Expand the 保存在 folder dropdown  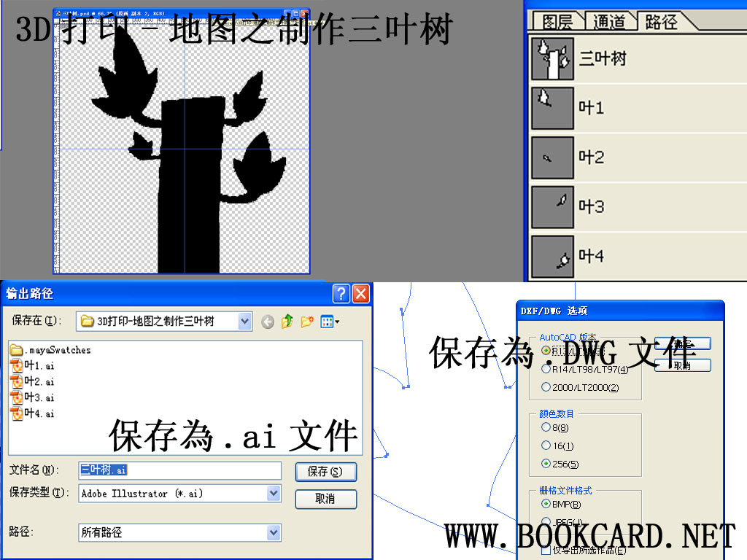click(245, 321)
